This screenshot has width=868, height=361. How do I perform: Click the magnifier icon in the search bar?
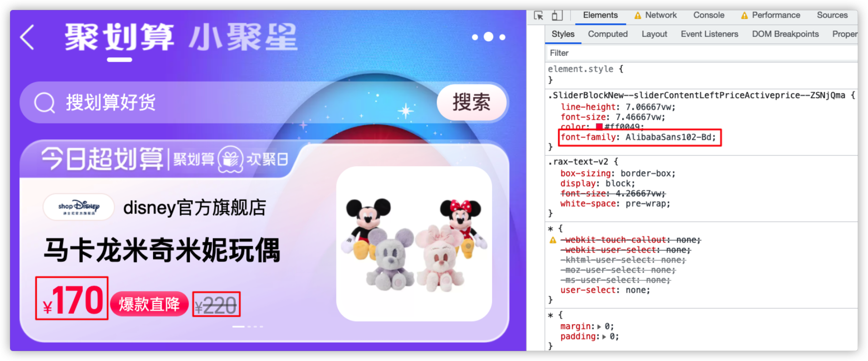pyautogui.click(x=44, y=103)
